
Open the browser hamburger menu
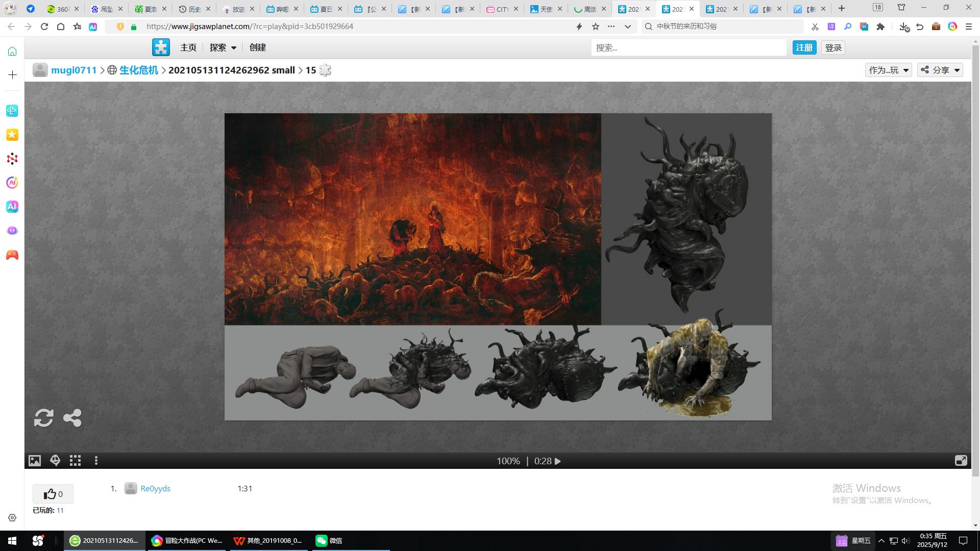969,27
